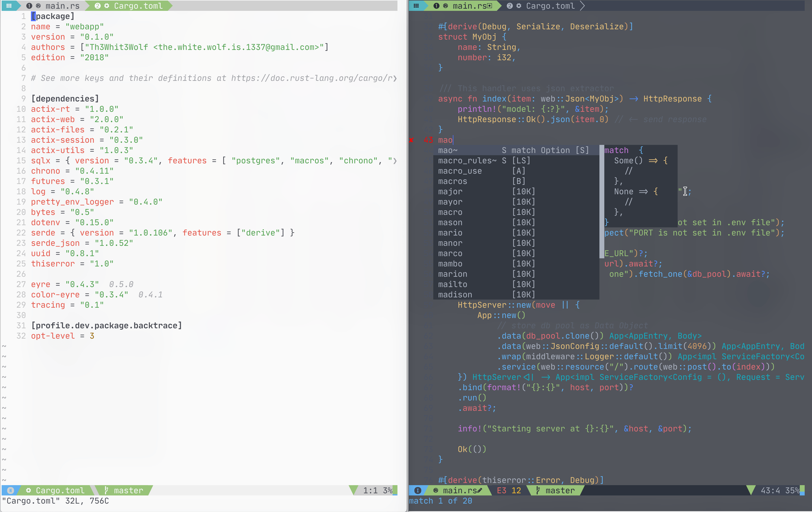
Task: Select the macro_rules~ completion item
Action: coord(467,161)
